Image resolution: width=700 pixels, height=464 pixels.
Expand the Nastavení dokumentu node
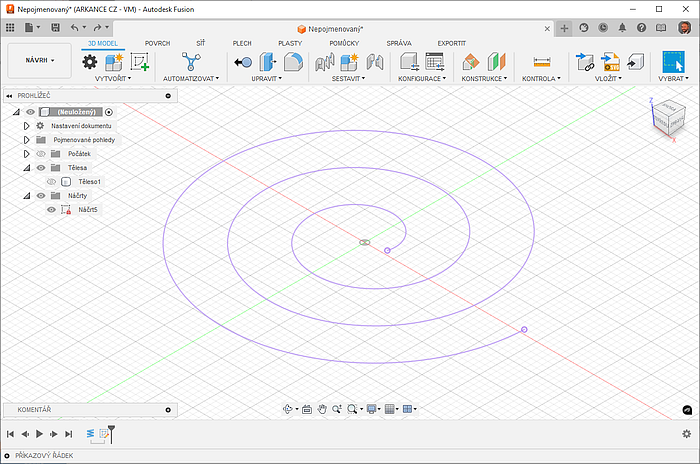click(x=27, y=126)
